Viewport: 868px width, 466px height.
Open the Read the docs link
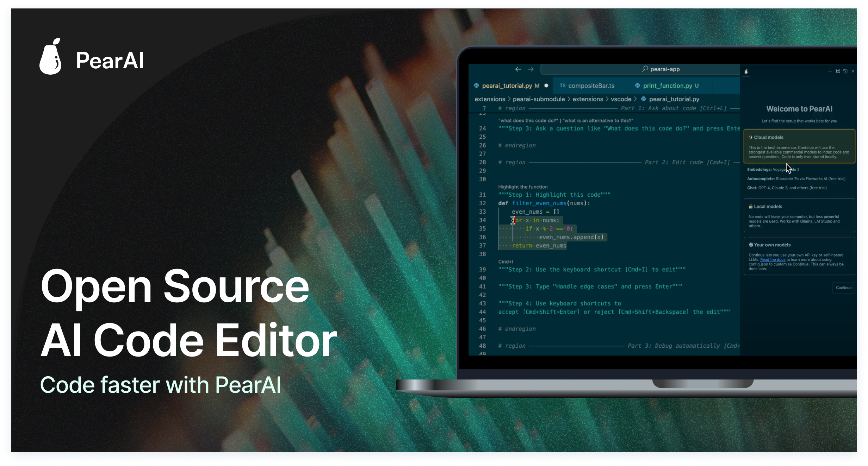coord(773,259)
